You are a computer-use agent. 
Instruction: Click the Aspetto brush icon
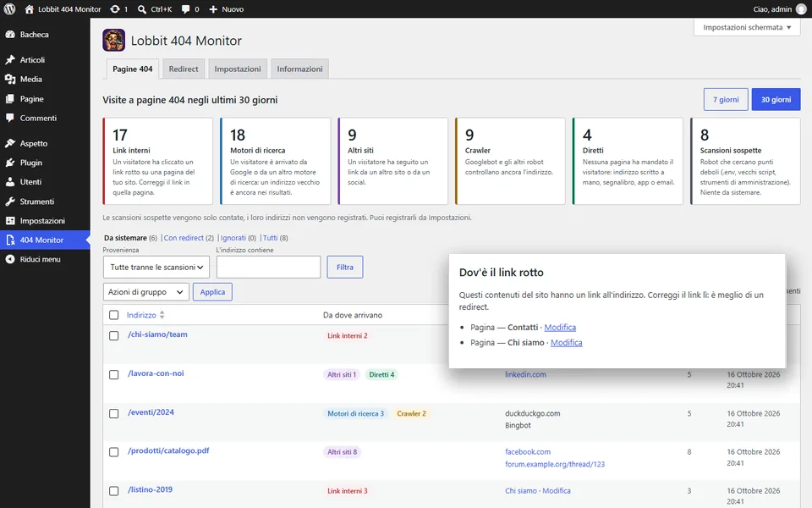(10, 143)
